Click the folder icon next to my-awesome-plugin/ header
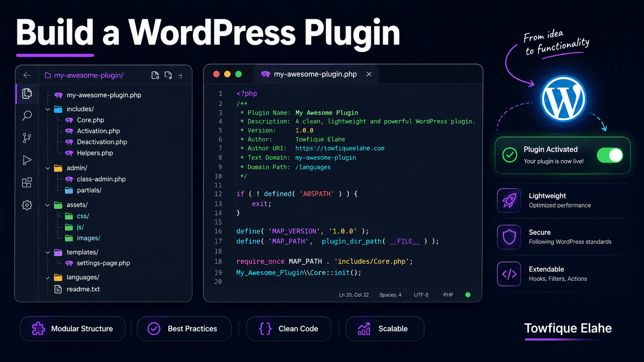This screenshot has width=644, height=362. [48, 75]
